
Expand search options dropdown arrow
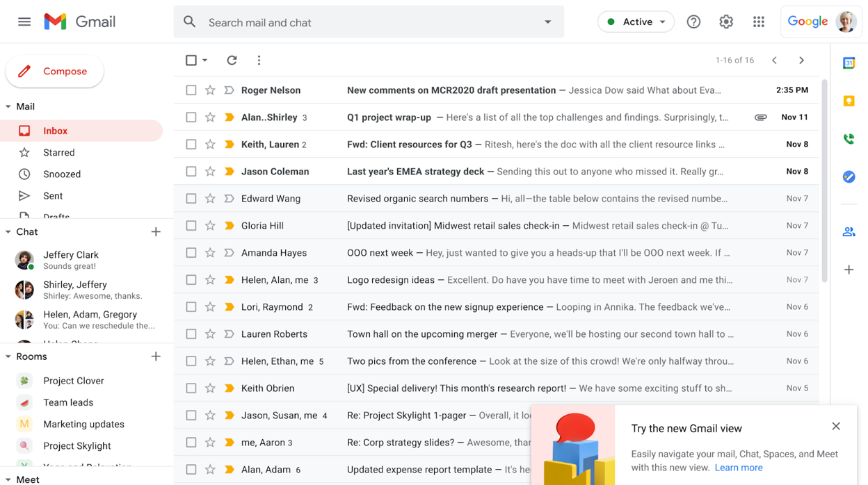(x=548, y=22)
